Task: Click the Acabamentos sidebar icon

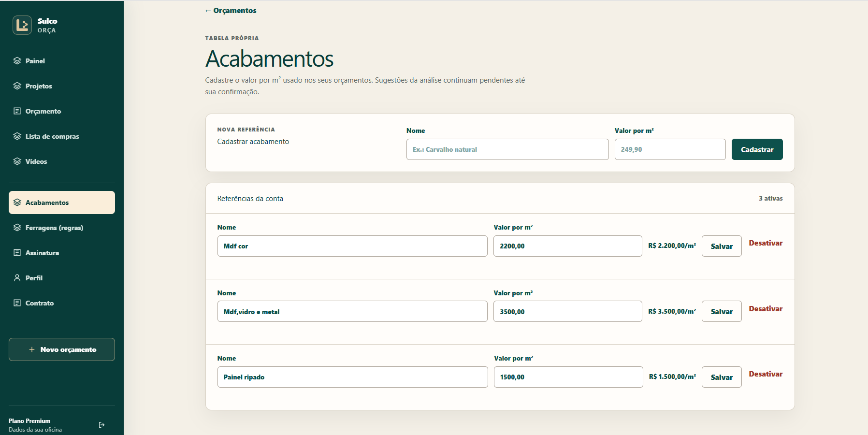Action: 17,203
